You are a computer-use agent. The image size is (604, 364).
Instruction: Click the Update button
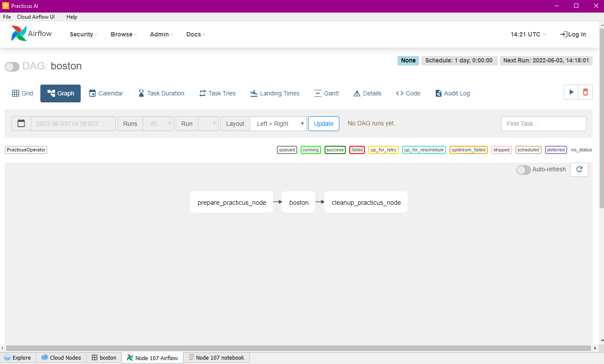click(x=323, y=124)
